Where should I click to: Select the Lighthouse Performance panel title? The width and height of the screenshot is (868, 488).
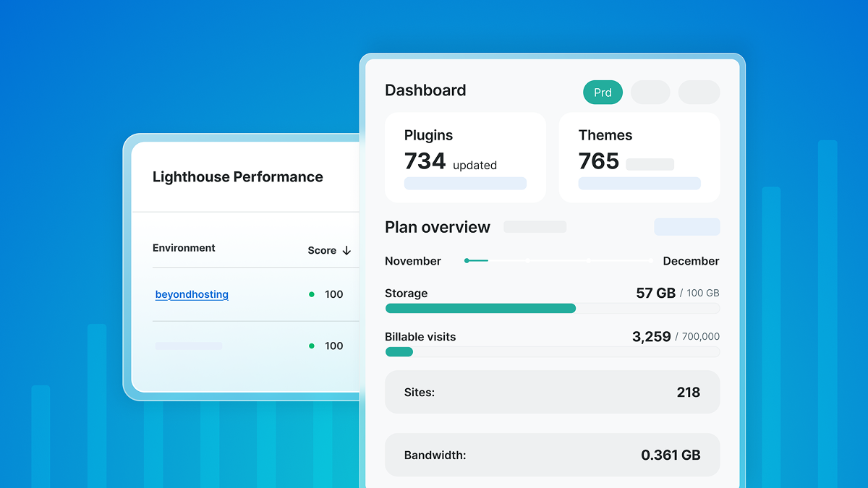pos(237,176)
